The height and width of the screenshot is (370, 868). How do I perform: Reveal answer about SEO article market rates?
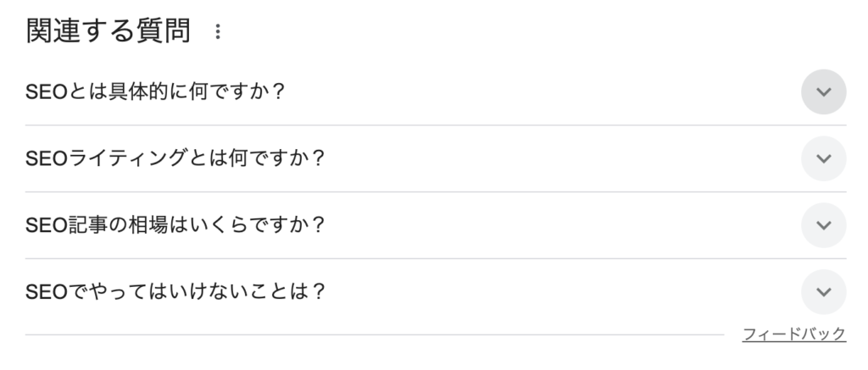point(823,225)
